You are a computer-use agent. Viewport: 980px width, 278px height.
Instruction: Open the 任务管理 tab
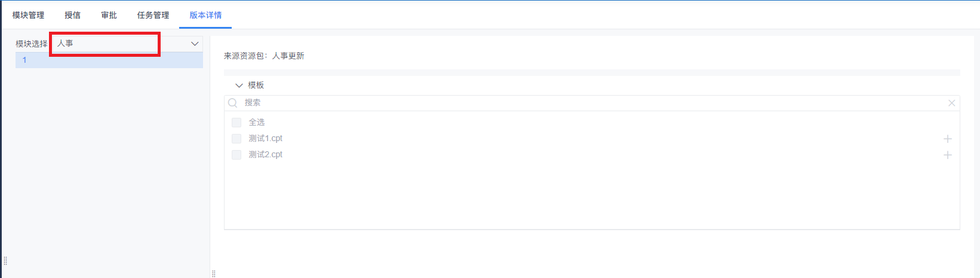[153, 15]
